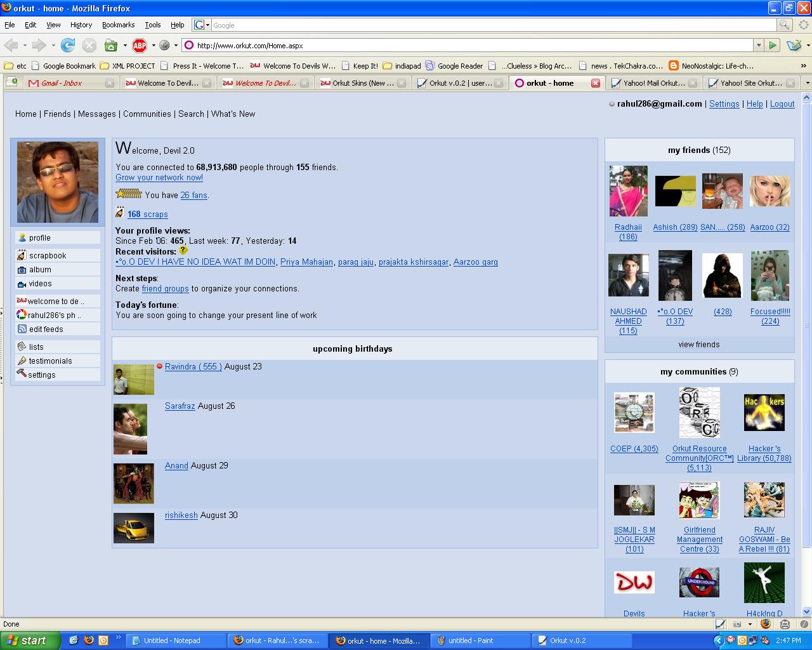The image size is (812, 650).
Task: Click Grow your network now! link
Action: 159,178
